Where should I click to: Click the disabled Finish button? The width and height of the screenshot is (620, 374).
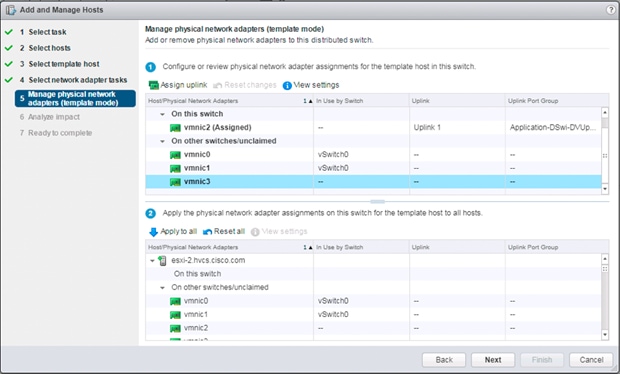542,360
